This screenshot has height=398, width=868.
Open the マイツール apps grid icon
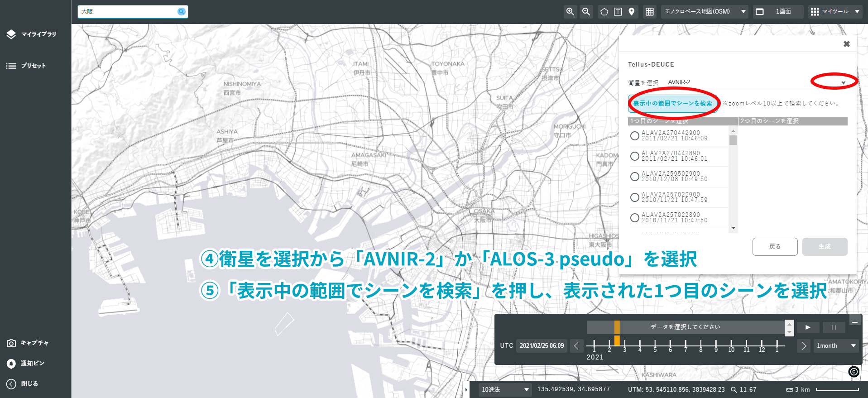pos(815,11)
